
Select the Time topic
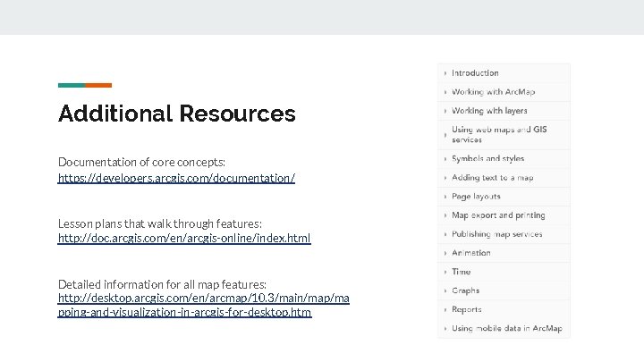(462, 272)
